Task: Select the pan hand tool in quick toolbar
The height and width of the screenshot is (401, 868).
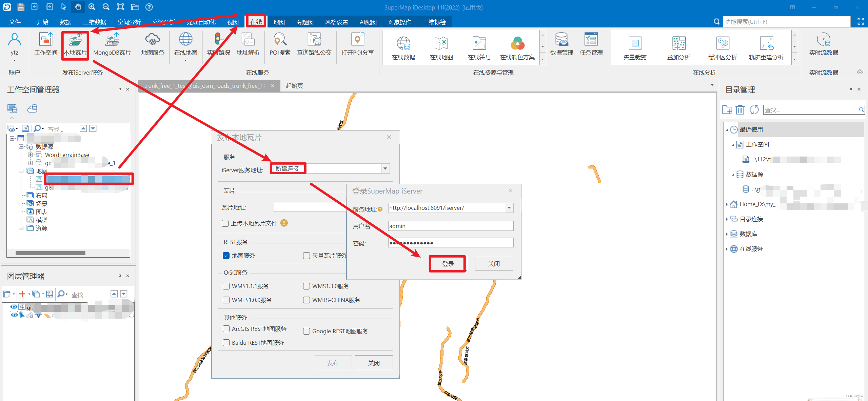Action: (x=78, y=7)
